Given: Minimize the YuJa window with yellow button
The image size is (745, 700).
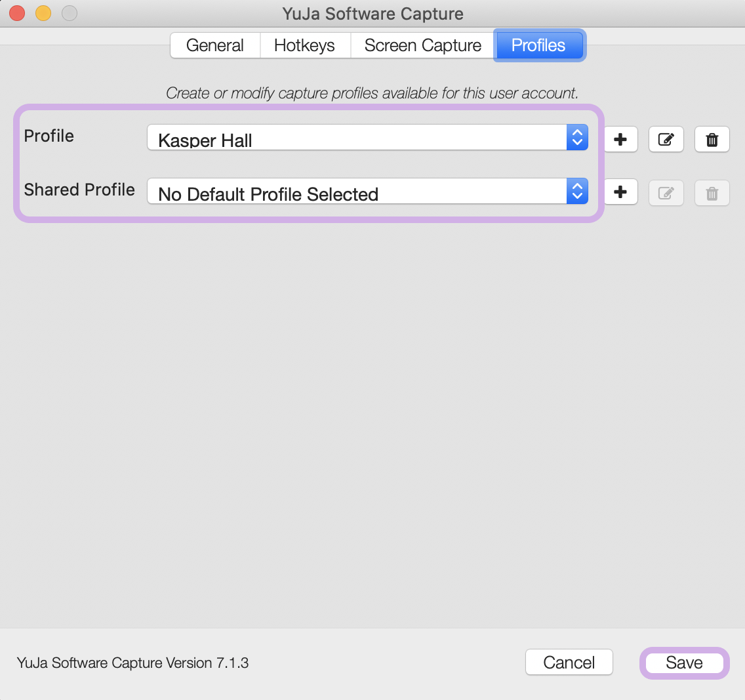Looking at the screenshot, I should 43,13.
